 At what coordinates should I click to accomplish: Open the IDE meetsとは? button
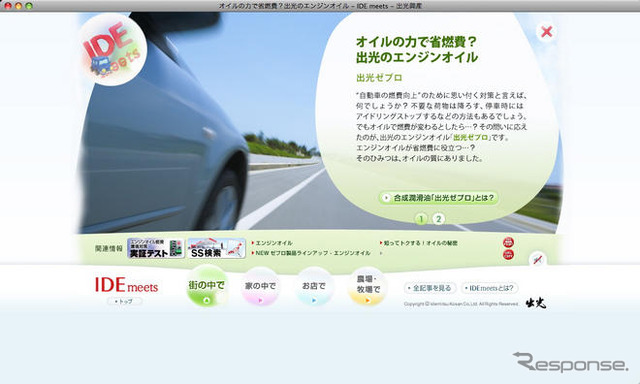[489, 288]
